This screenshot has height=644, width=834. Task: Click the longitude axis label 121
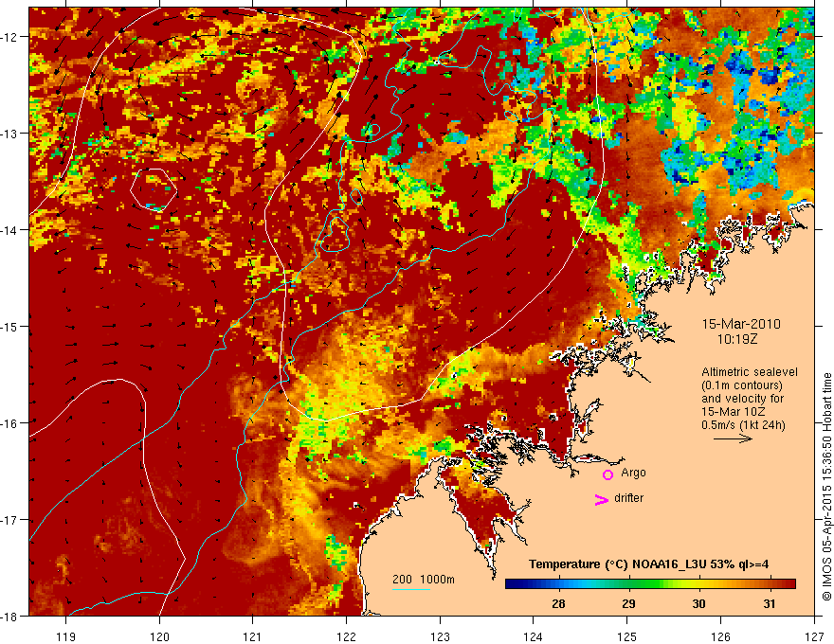click(x=253, y=636)
